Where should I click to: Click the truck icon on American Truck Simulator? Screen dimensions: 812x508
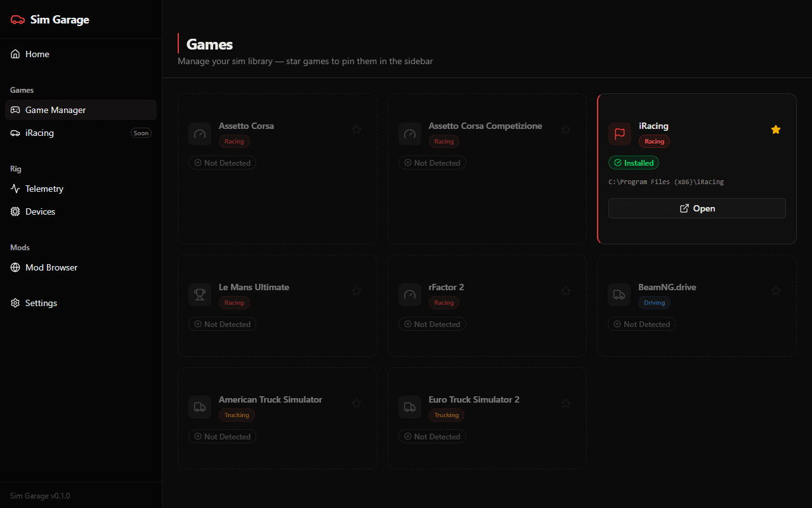click(x=200, y=407)
